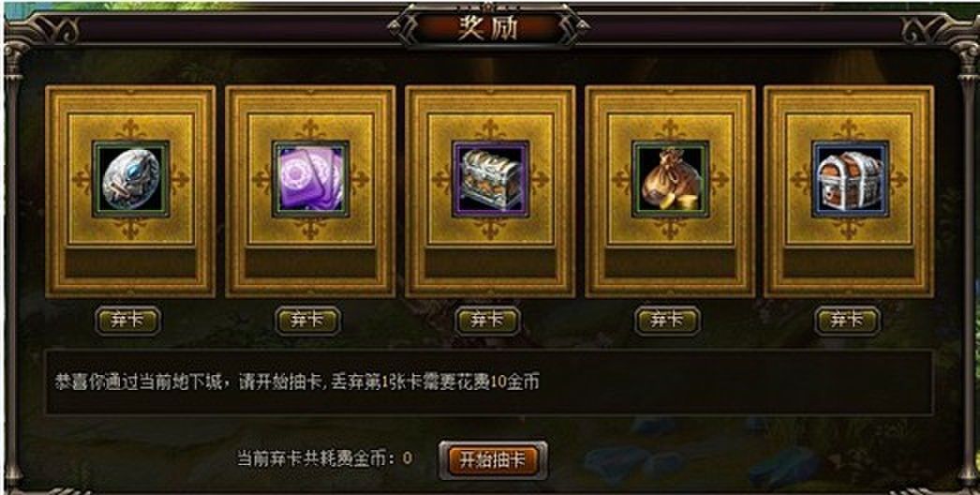The width and height of the screenshot is (980, 495).
Task: Discard the dragon egg card with 弃卡
Action: 128,321
